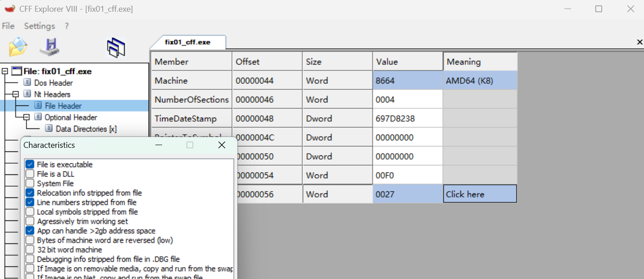
Task: Collapse the Optional Header tree node
Action: pos(26,117)
